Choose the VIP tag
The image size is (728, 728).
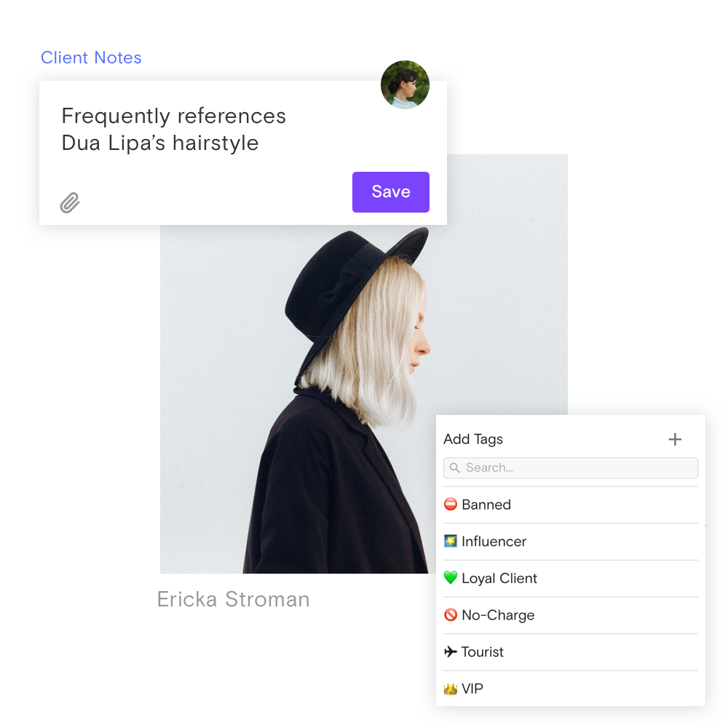pyautogui.click(x=571, y=689)
